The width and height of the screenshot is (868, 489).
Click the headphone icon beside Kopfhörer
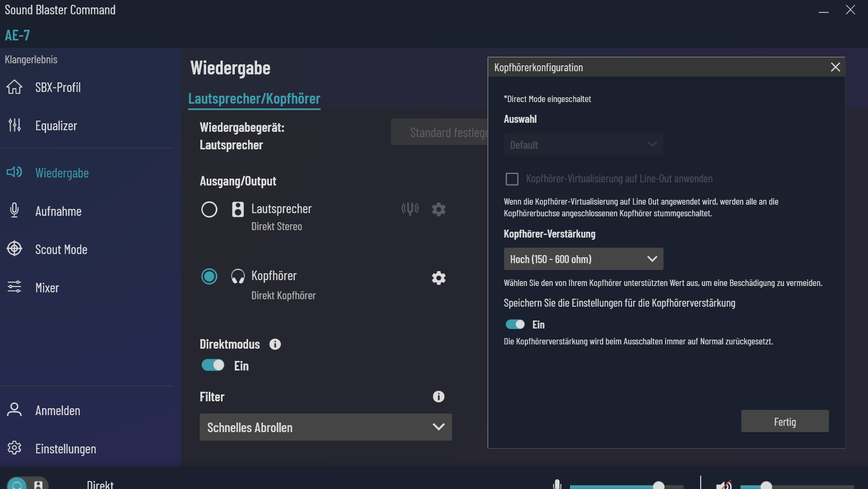[238, 276]
